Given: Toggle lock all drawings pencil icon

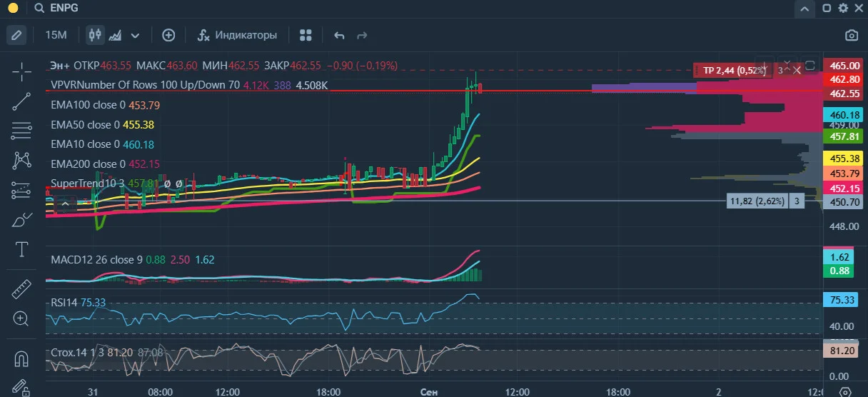Looking at the screenshot, I should coord(22,386).
